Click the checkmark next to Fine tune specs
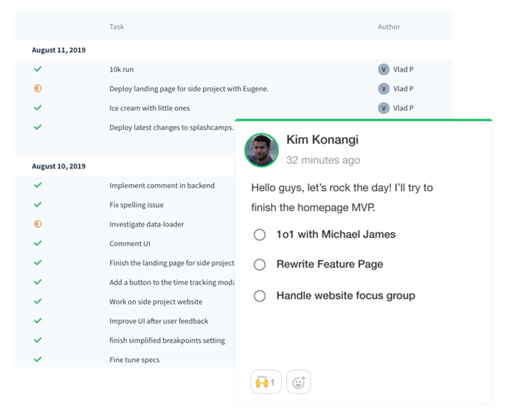 37,359
